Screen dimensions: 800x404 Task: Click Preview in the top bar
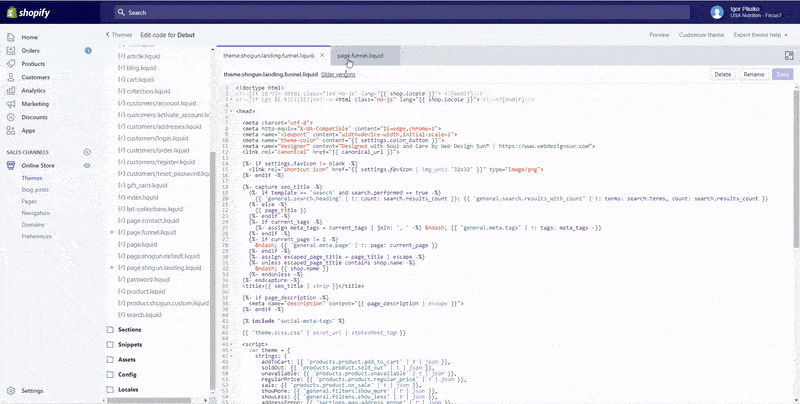click(659, 35)
